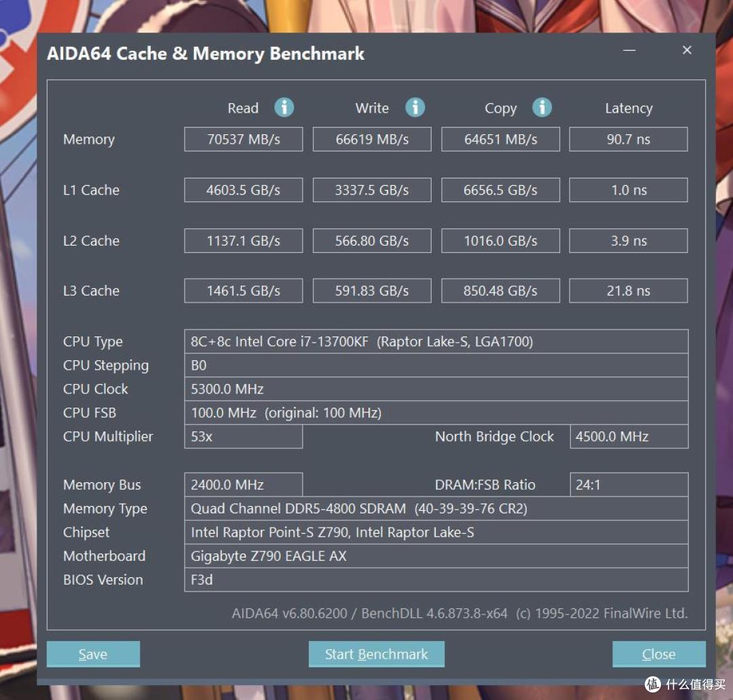Click the CPU Stepping value B0
733x700 pixels.
(x=436, y=366)
